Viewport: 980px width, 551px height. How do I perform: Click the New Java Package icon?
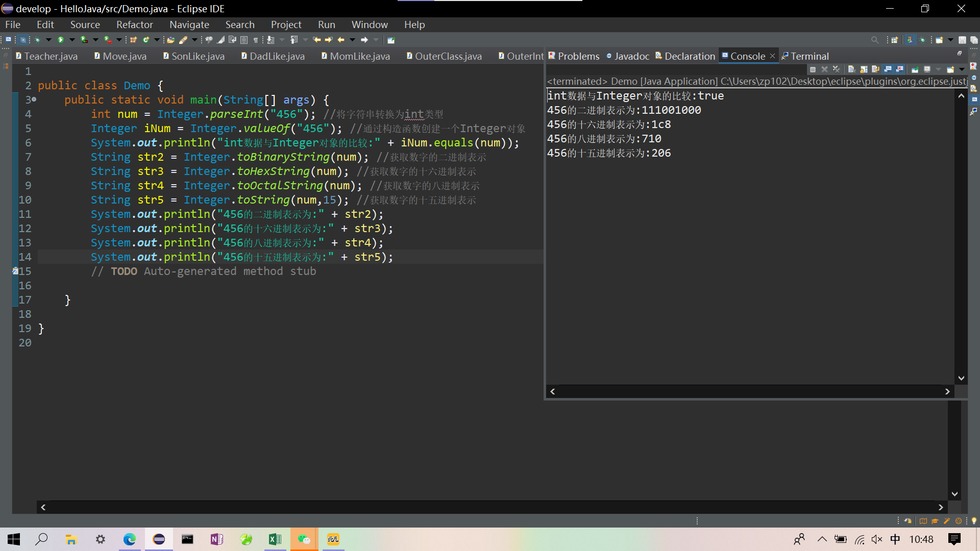[133, 40]
